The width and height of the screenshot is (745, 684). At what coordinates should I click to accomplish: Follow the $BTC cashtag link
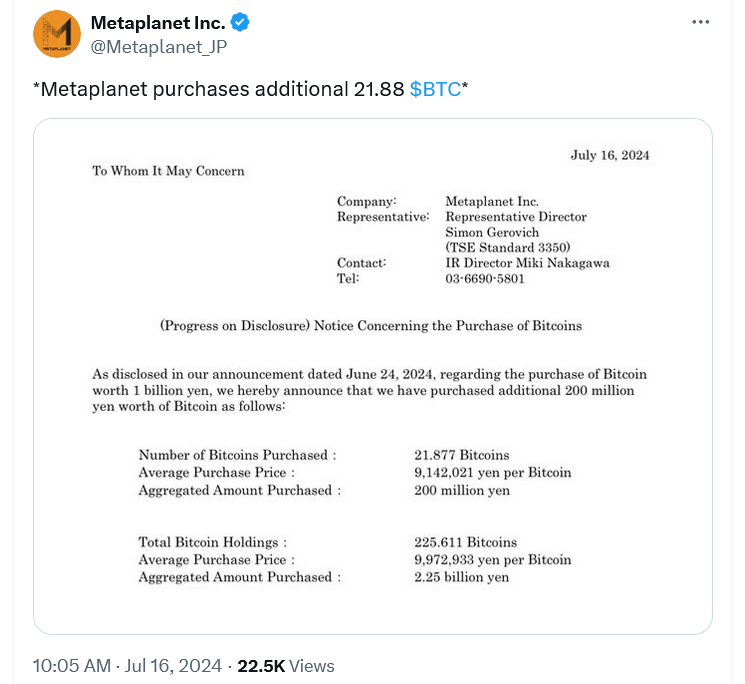[435, 89]
